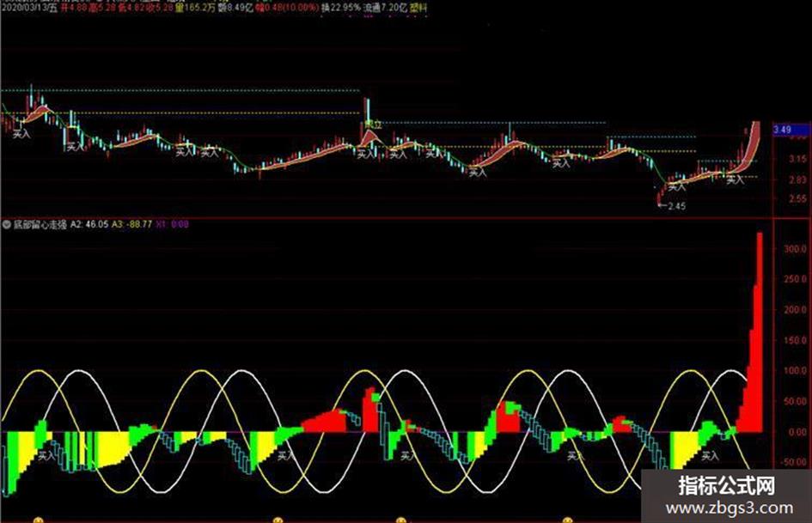Viewport: 812px width, 523px height.
Task: Click the 0.00 indicator axis label
Action: (x=798, y=432)
